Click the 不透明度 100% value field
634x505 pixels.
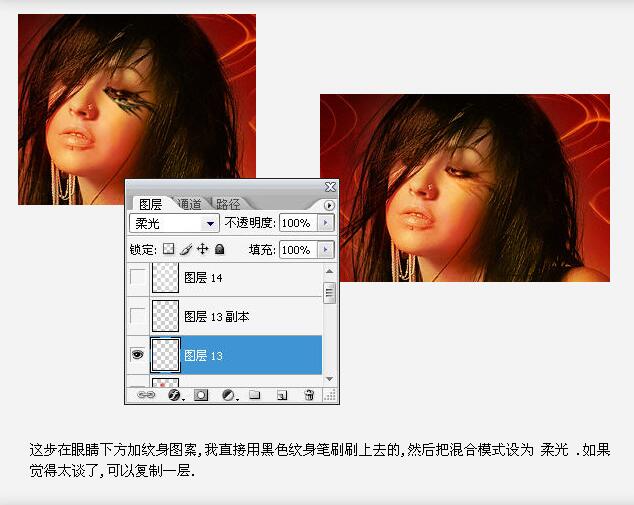299,223
